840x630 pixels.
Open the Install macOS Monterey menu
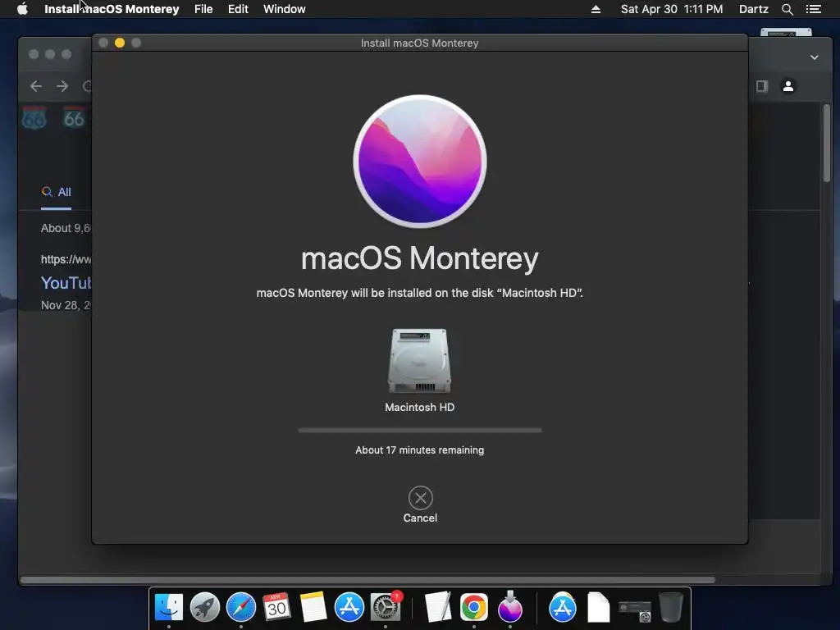112,9
